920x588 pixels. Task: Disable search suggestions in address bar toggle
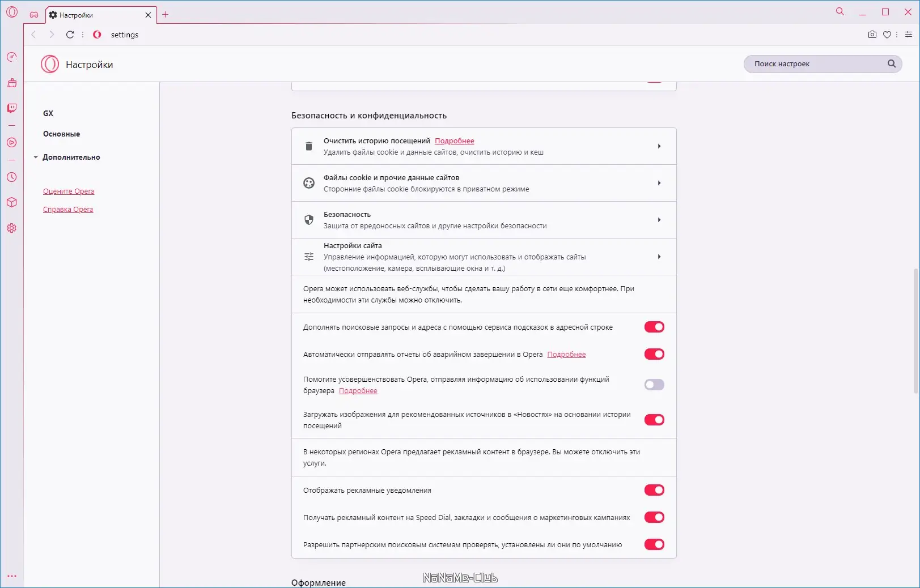coord(654,327)
